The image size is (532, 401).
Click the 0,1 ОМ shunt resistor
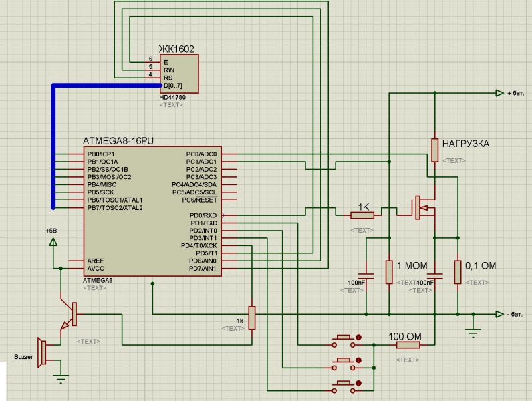[458, 272]
